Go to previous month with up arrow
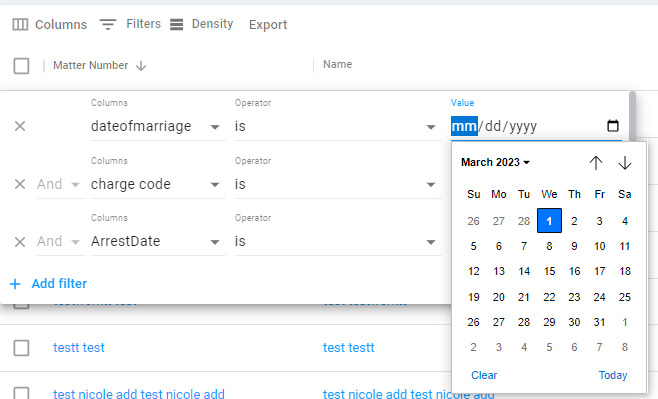The image size is (658, 399). 595,163
